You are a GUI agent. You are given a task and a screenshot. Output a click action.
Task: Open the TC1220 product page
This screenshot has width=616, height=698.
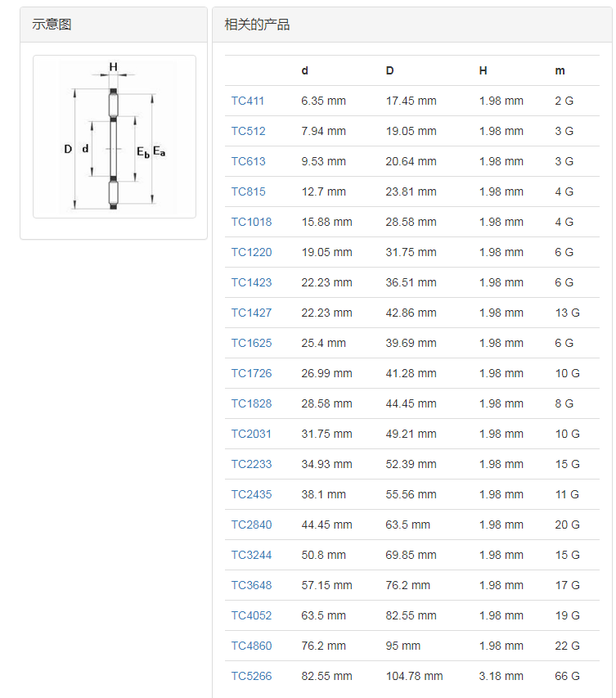coord(249,252)
